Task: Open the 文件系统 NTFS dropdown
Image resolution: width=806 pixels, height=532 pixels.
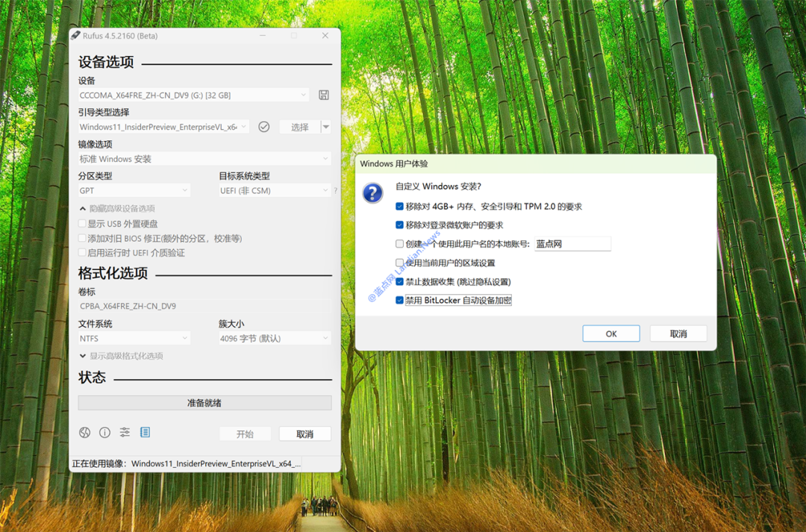Action: [x=134, y=338]
